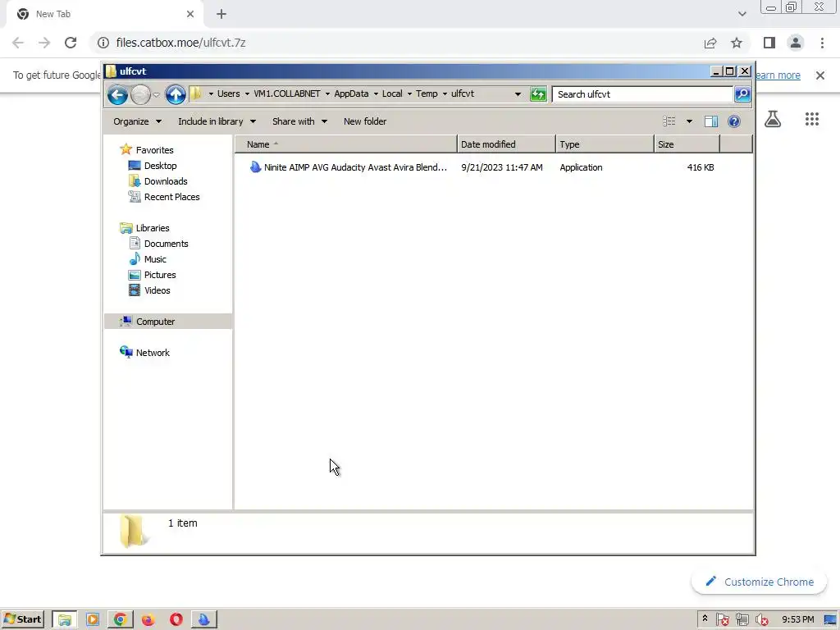Close the New Tab tab

(190, 14)
